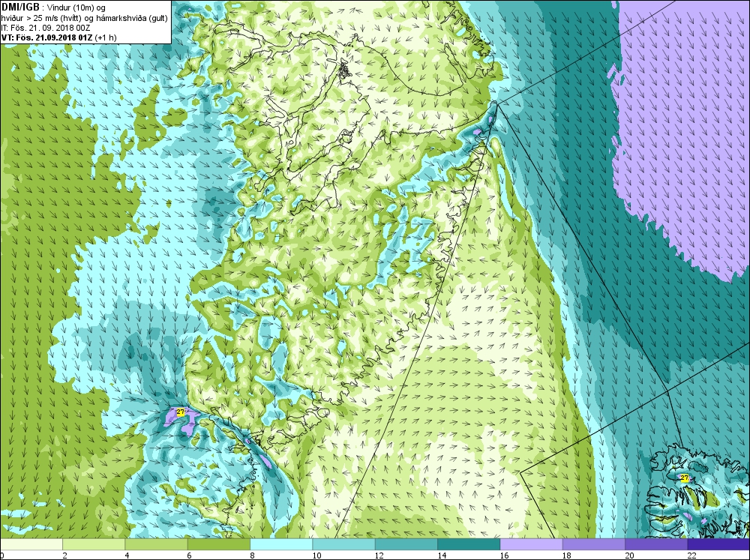This screenshot has height=560, width=750.
Task: Click the scale number 6
Action: click(190, 556)
